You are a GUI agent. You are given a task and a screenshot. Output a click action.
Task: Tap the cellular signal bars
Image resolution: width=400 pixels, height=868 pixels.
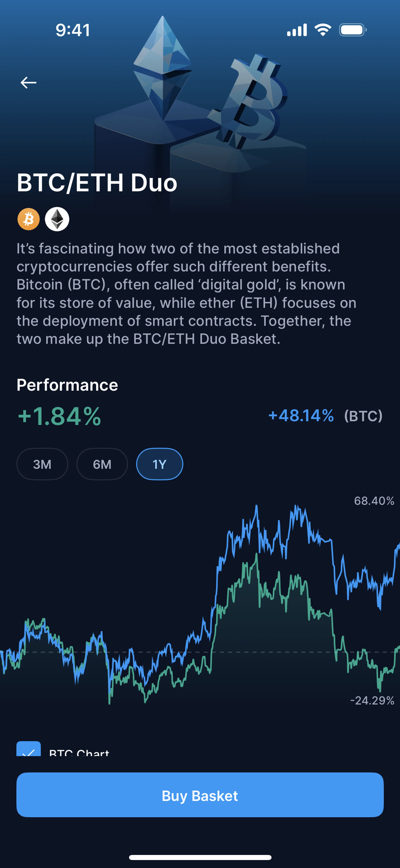[297, 30]
